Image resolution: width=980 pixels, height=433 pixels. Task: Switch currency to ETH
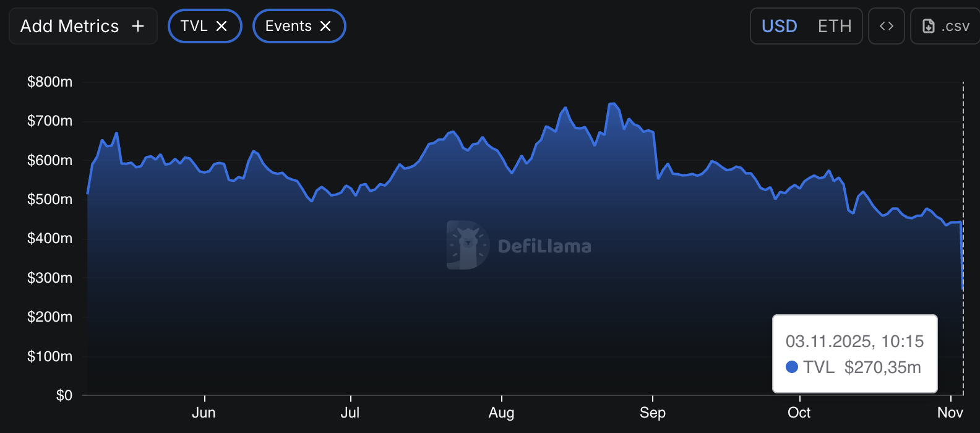pos(834,26)
